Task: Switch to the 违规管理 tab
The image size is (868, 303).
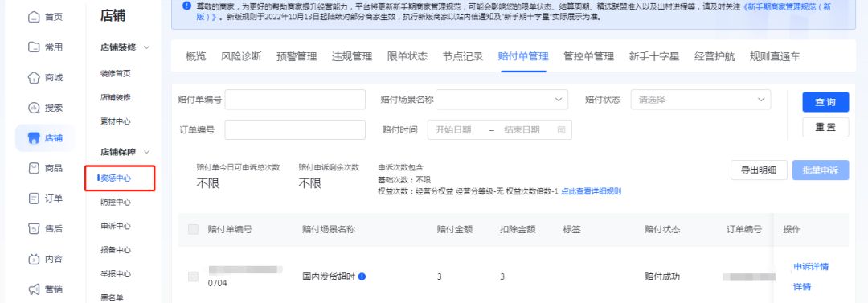Action: point(352,56)
